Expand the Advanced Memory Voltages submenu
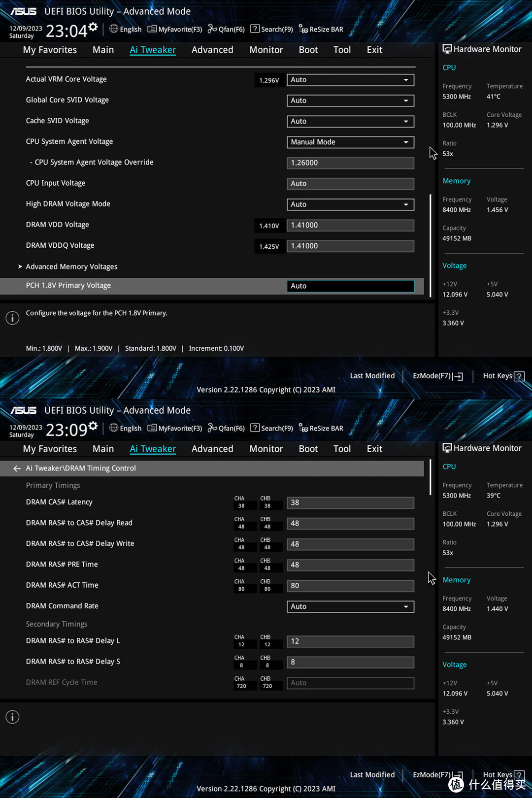 click(71, 266)
